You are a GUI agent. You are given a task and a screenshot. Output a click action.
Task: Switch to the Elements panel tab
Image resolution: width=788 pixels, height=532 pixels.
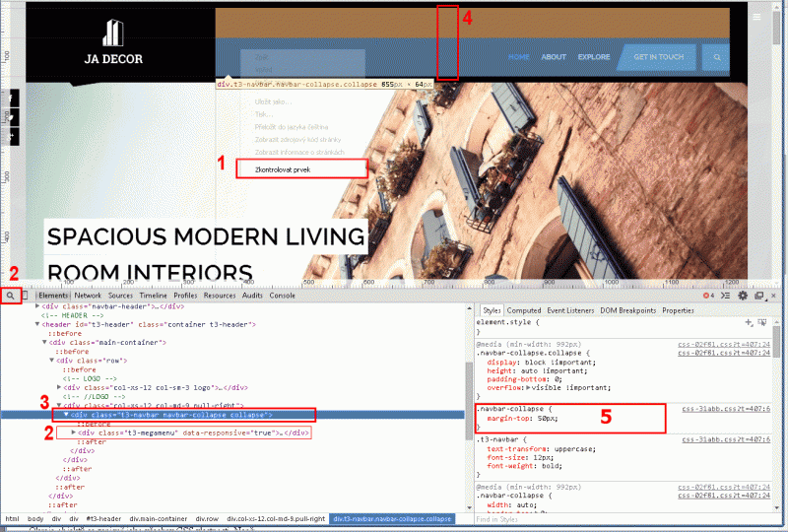pos(53,296)
